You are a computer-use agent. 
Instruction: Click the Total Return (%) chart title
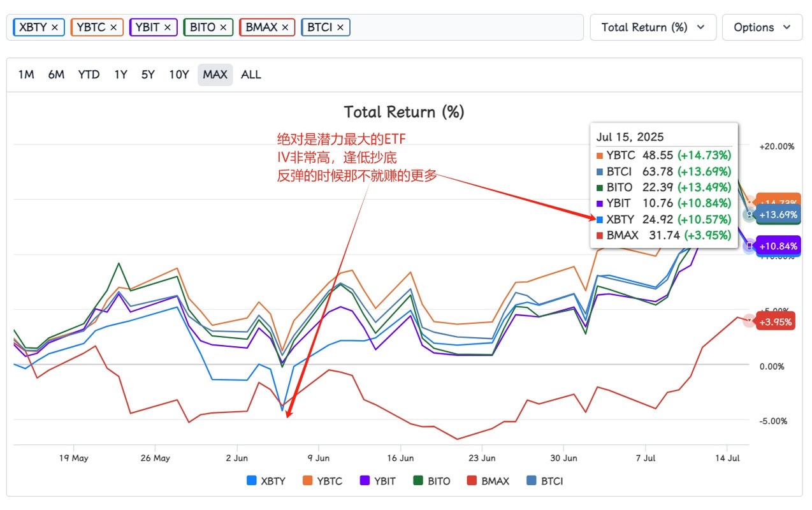(404, 112)
